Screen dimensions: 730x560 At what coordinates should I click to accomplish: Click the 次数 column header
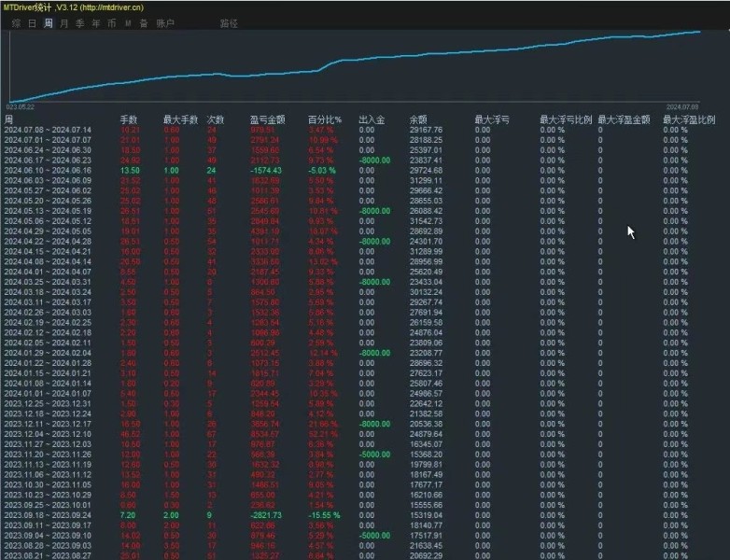[x=216, y=119]
